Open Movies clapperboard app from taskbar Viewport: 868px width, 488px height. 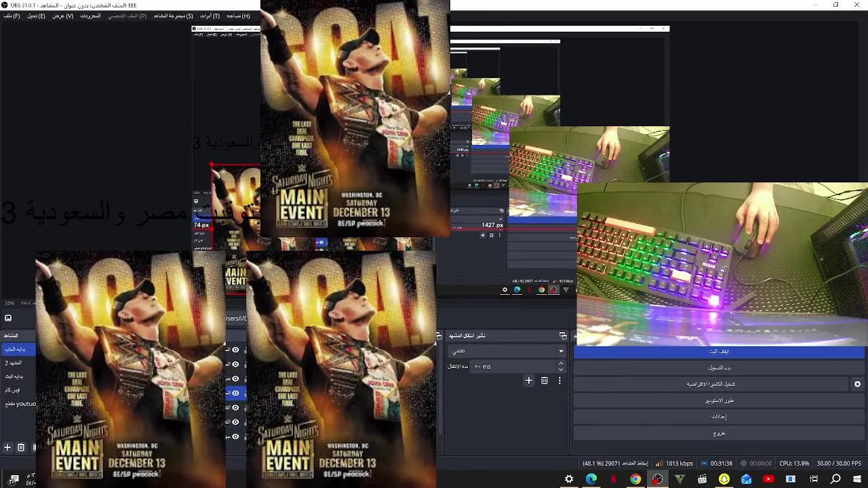point(702,479)
